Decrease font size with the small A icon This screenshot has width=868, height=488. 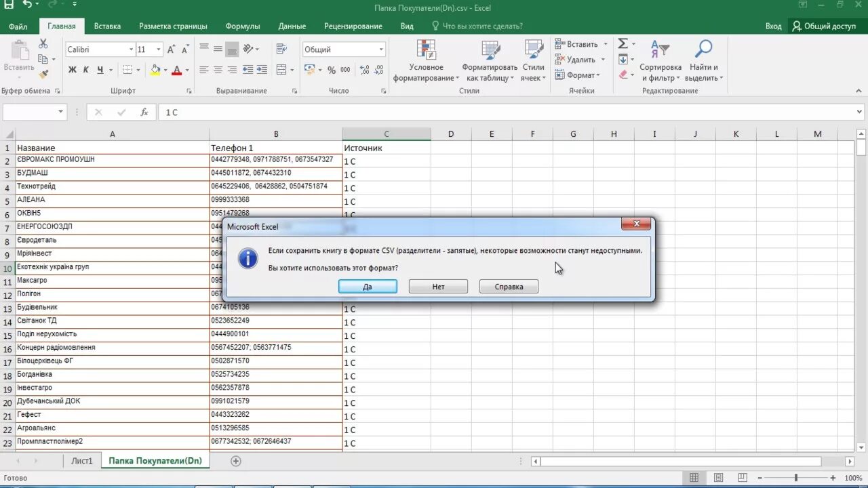tap(184, 49)
